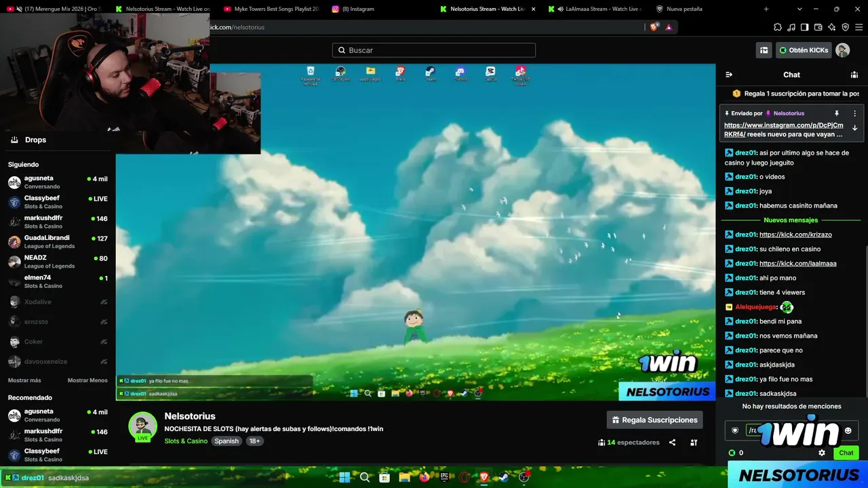Open markushdlfr in Recomendado list
The height and width of the screenshot is (488, 868).
tap(58, 435)
